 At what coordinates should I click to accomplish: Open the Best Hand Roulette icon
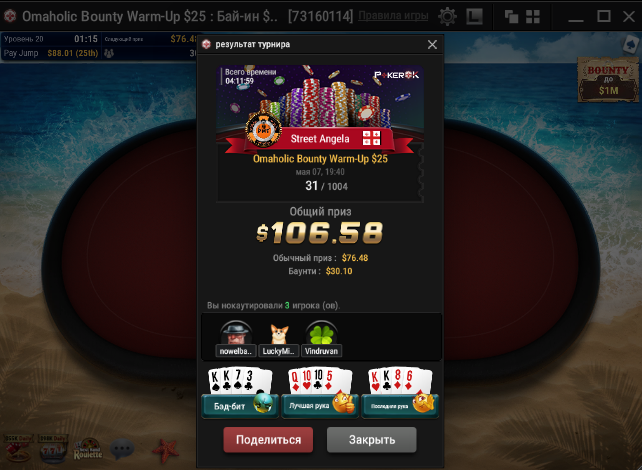point(88,449)
